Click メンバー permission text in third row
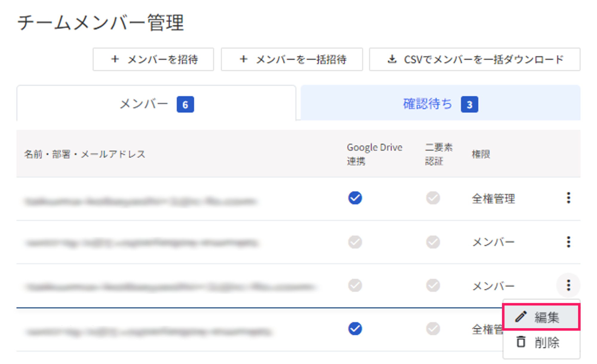 point(493,286)
